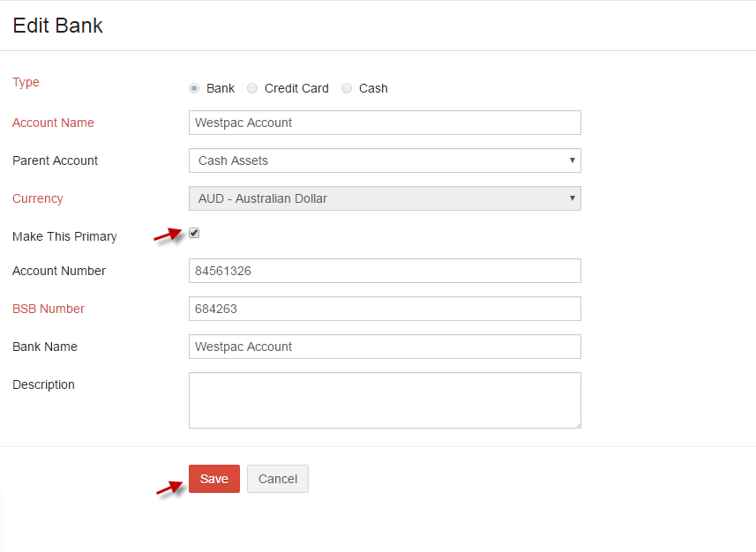Click the Save button
Viewport: 756px width, 552px height.
tap(214, 479)
